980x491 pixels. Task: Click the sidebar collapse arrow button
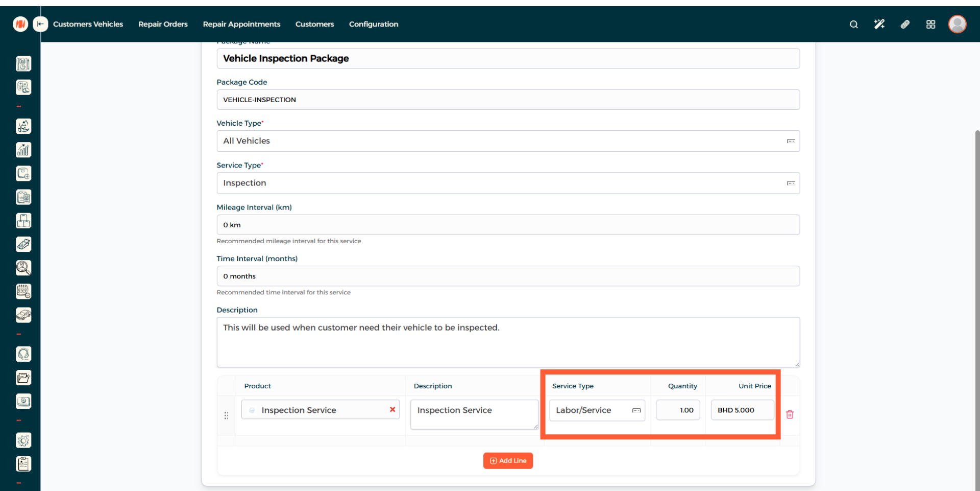[40, 24]
